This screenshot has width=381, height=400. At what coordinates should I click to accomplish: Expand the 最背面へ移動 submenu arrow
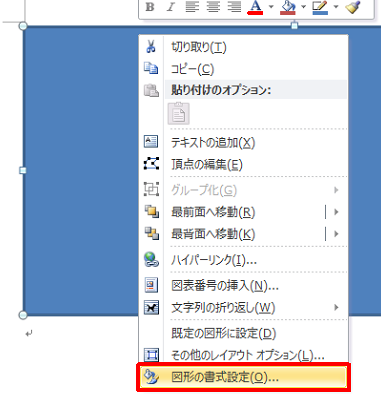click(x=336, y=234)
